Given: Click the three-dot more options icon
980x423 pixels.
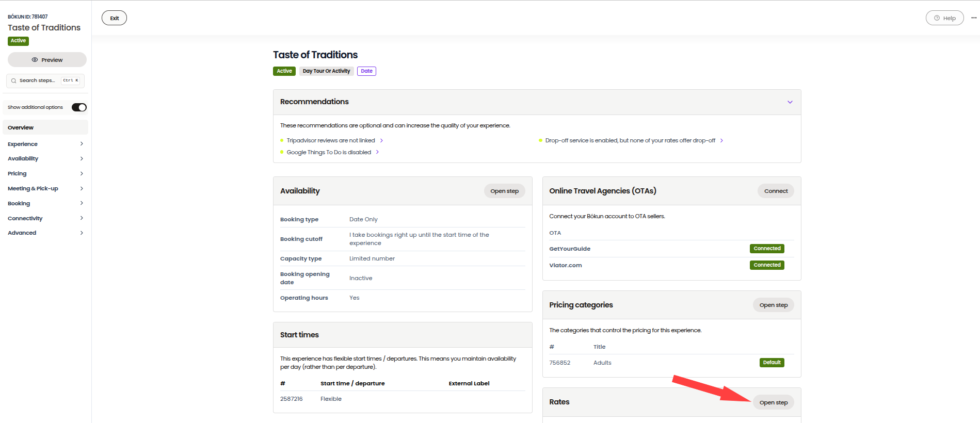Looking at the screenshot, I should coord(974,18).
